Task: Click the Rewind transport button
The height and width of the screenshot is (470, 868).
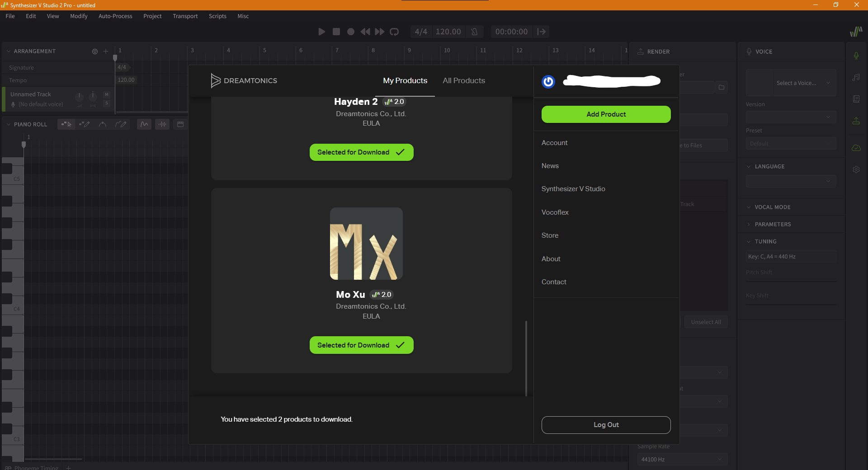Action: (x=365, y=32)
